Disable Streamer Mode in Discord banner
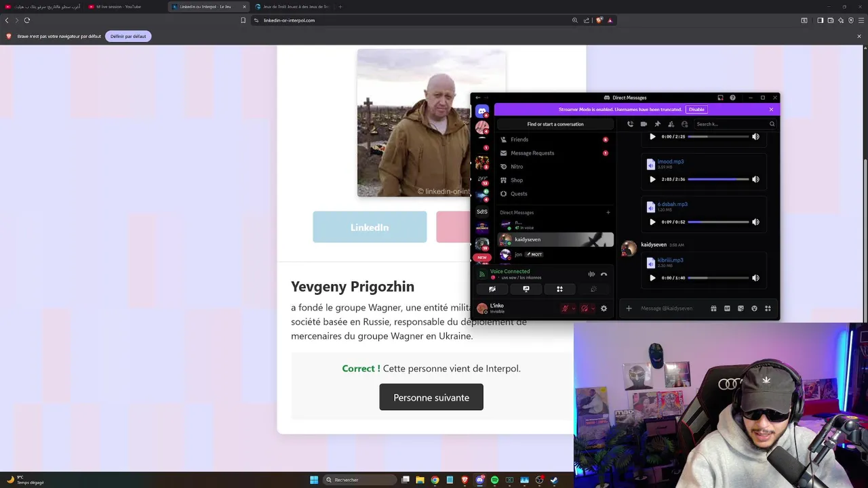The height and width of the screenshot is (488, 868). click(x=696, y=109)
